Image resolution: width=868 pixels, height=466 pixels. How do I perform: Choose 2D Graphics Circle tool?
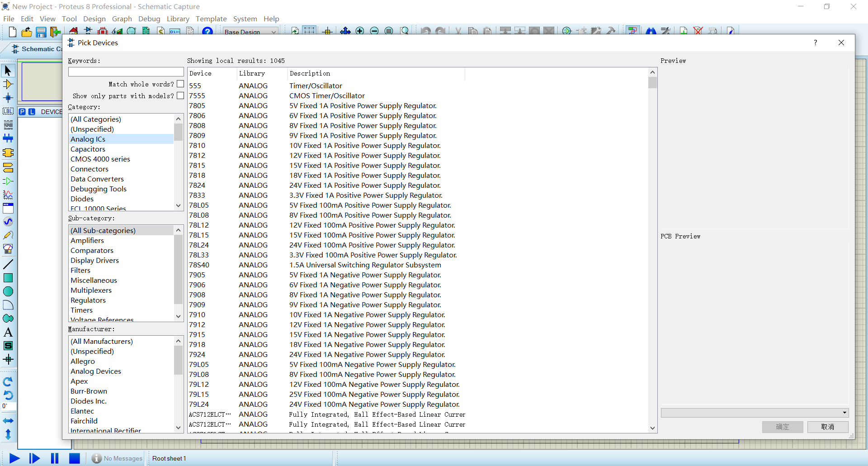tap(8, 291)
